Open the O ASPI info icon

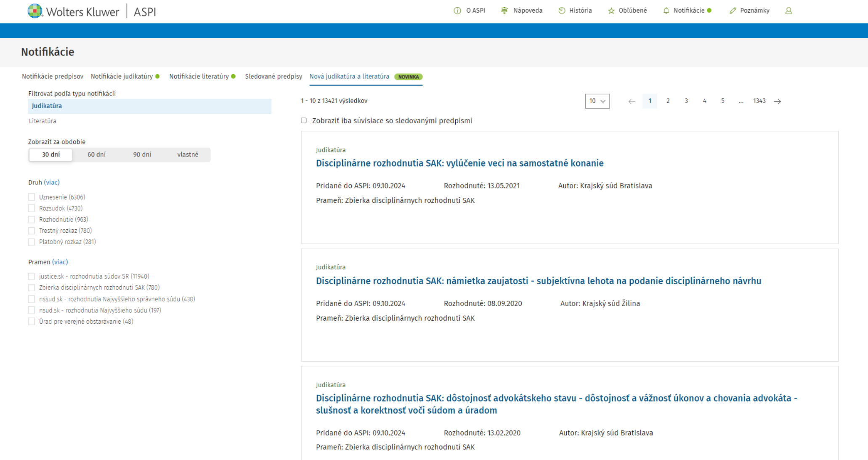[x=457, y=11]
